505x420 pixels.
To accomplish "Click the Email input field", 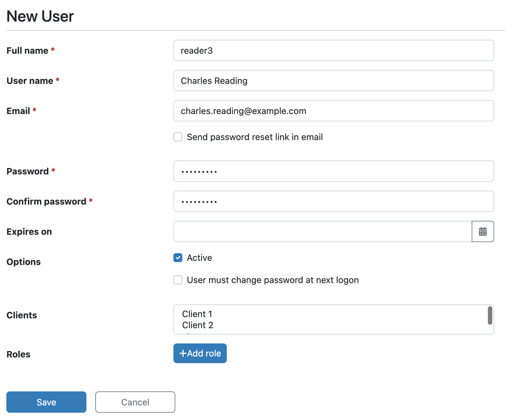I will (x=333, y=111).
